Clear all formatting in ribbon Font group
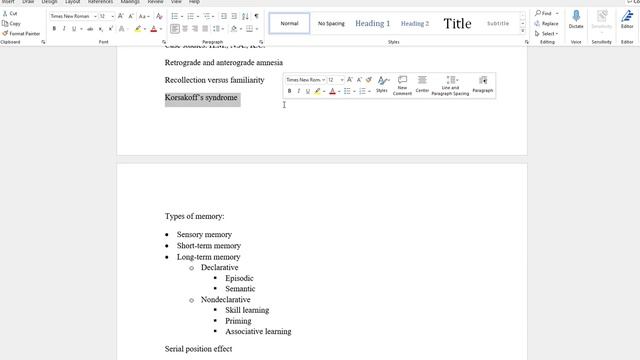The width and height of the screenshot is (640, 360). click(x=159, y=16)
